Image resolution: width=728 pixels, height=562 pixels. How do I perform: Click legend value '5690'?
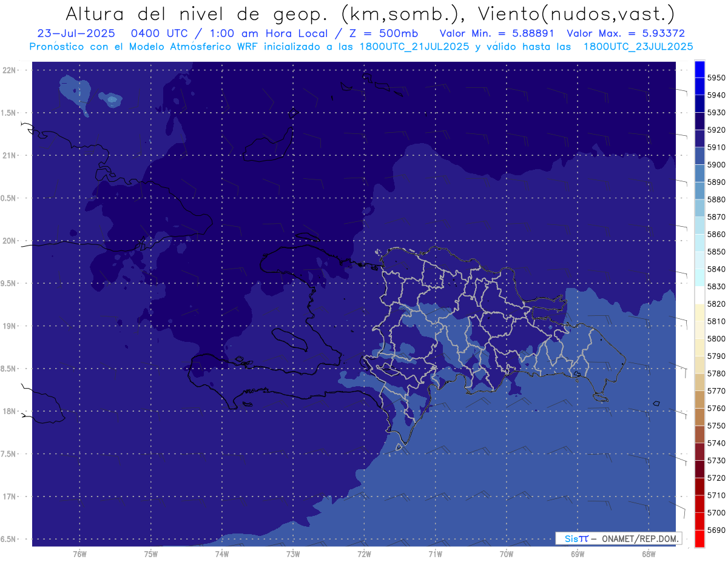(x=716, y=530)
